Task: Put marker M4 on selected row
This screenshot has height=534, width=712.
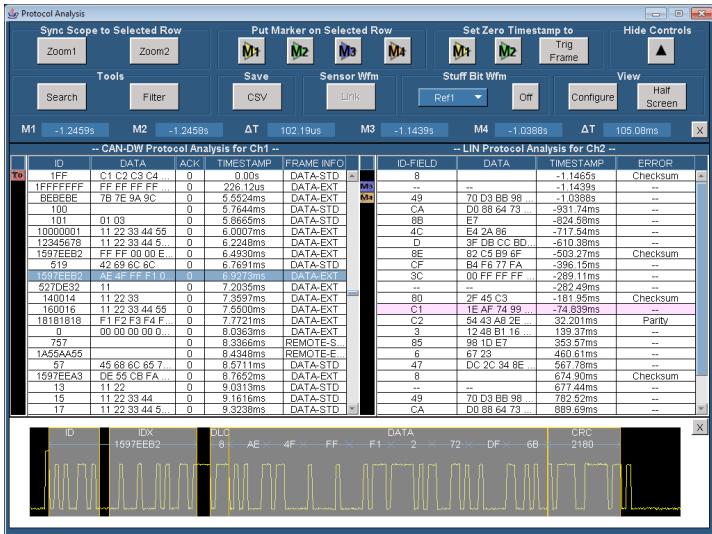Action: coord(397,51)
